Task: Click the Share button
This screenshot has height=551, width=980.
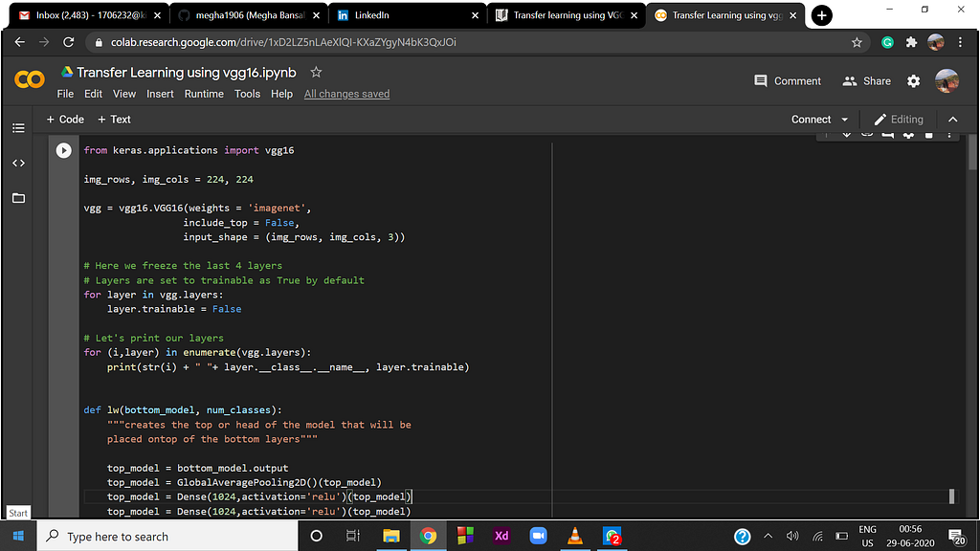Action: (x=866, y=81)
